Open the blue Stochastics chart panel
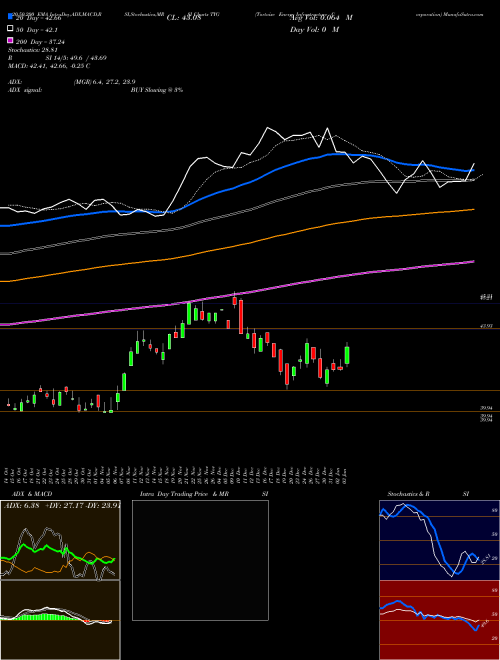This screenshot has width=500, height=660. (439, 540)
